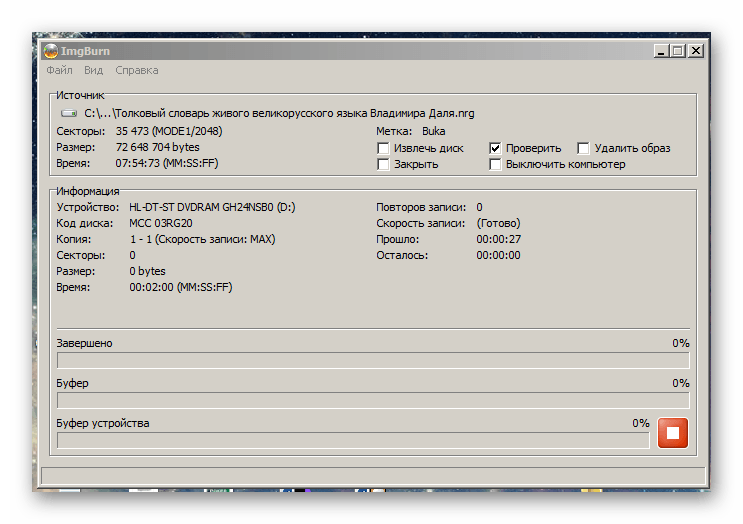Click the Завершено progress bar
743x524 pixels.
(373, 361)
